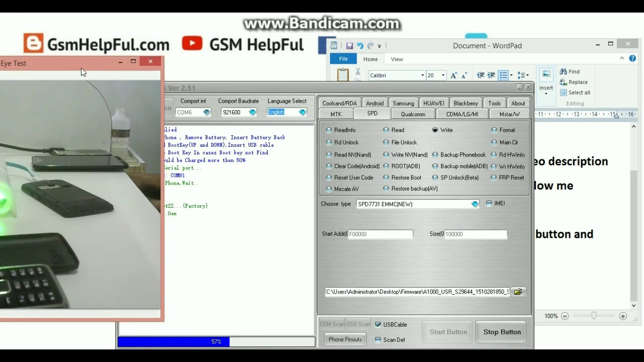644x362 pixels.
Task: Click the firmware file path field
Action: 418,292
